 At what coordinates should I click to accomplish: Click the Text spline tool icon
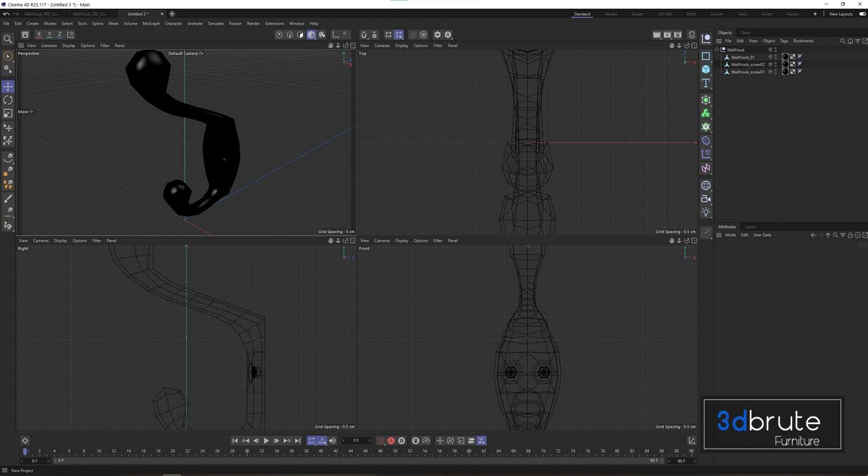706,83
